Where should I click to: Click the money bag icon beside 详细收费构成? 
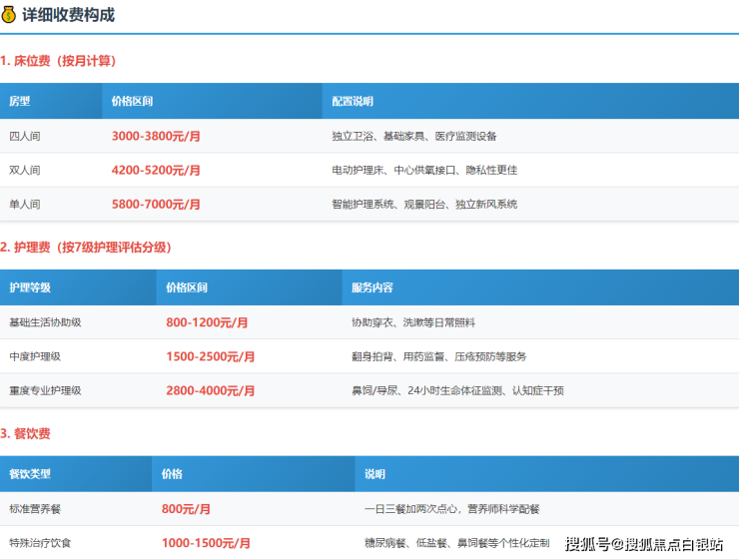tap(9, 15)
